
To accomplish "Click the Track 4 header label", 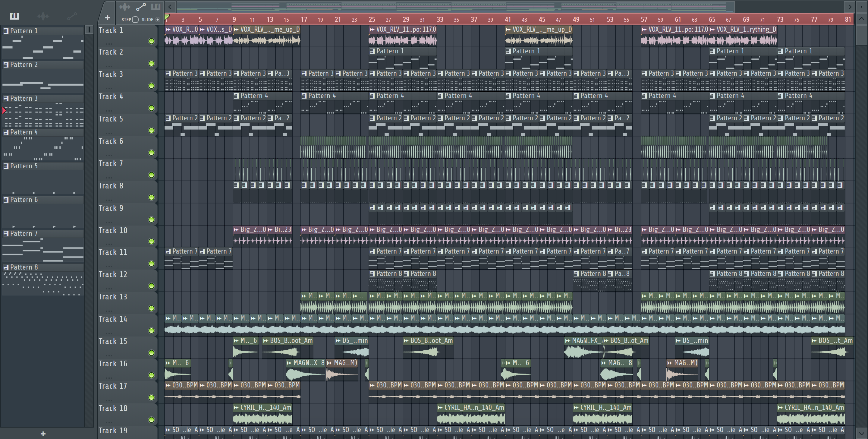I will tap(111, 96).
